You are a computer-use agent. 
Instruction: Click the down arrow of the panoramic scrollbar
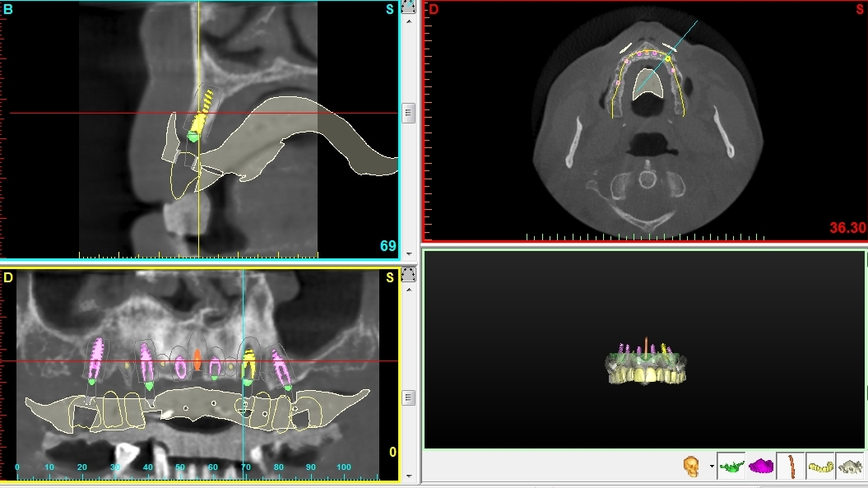tap(409, 476)
